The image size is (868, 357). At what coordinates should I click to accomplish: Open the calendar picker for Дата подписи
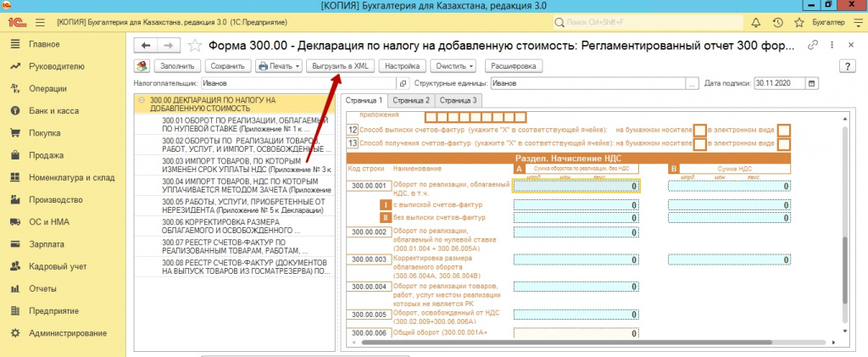[812, 83]
